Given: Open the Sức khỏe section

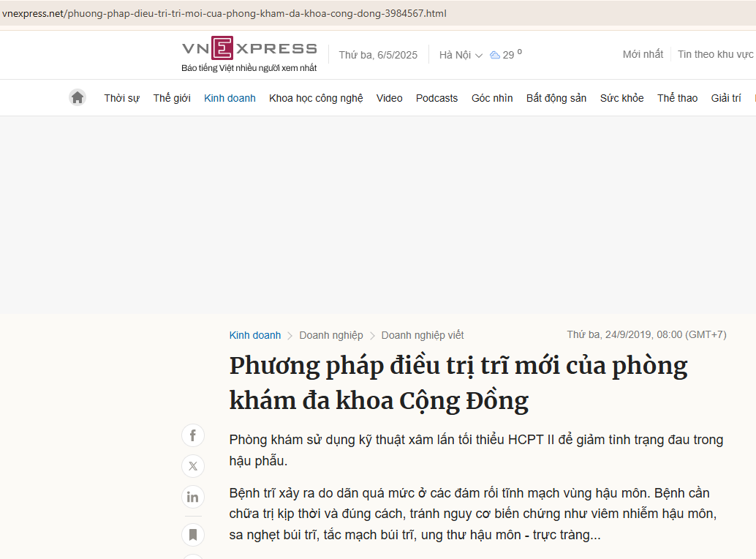Looking at the screenshot, I should coord(622,98).
